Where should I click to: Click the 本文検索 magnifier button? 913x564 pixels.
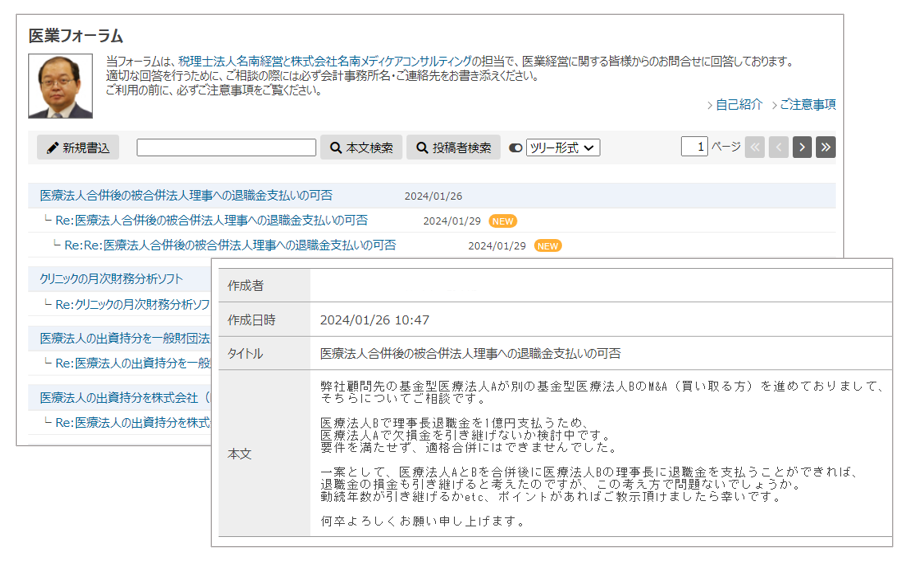coord(361,148)
